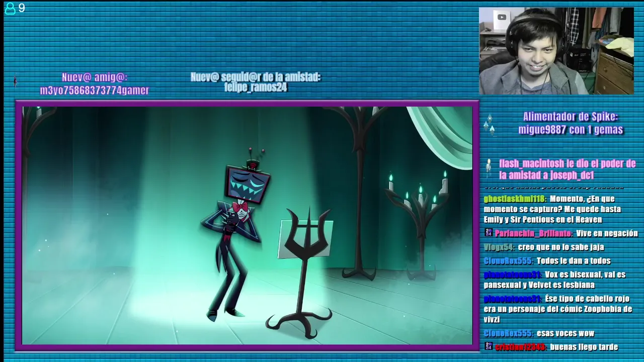
Task: Click message 'Vive en negación'
Action: [x=607, y=233]
